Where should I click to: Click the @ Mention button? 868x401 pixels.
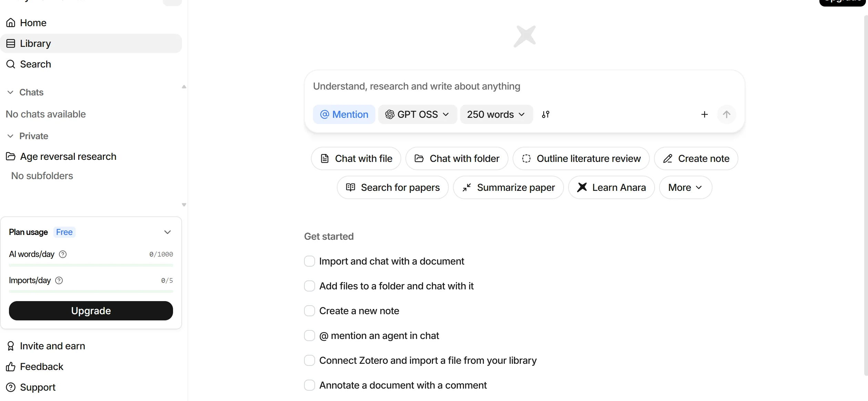(344, 114)
